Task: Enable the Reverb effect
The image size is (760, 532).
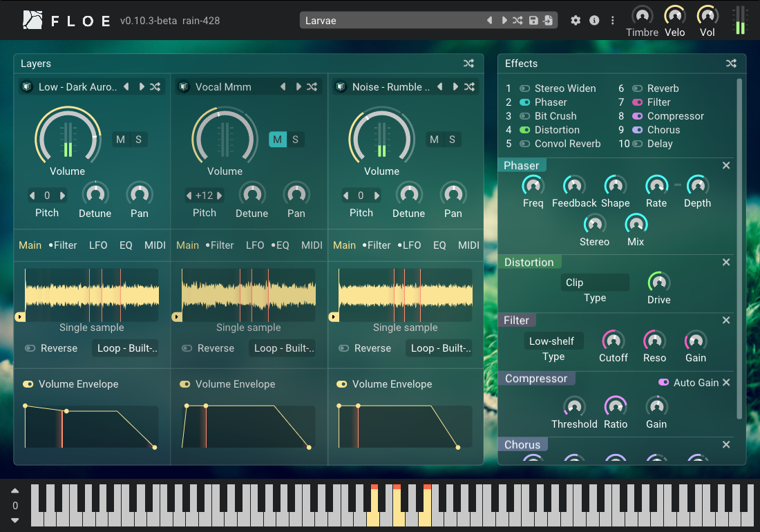Action: point(638,88)
